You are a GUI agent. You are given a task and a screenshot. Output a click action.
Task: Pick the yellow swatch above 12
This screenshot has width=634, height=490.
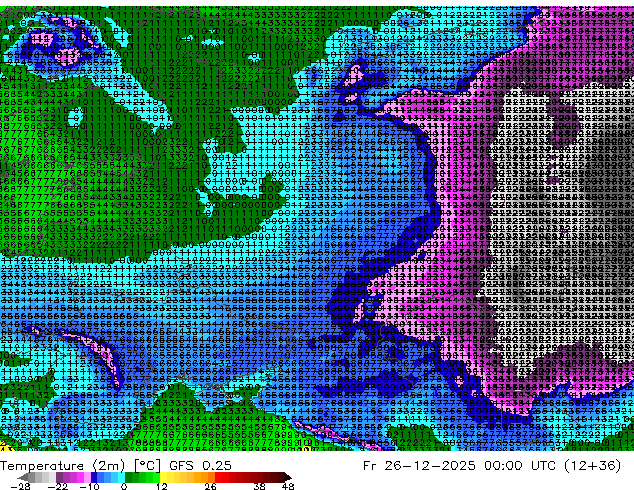coord(163,477)
